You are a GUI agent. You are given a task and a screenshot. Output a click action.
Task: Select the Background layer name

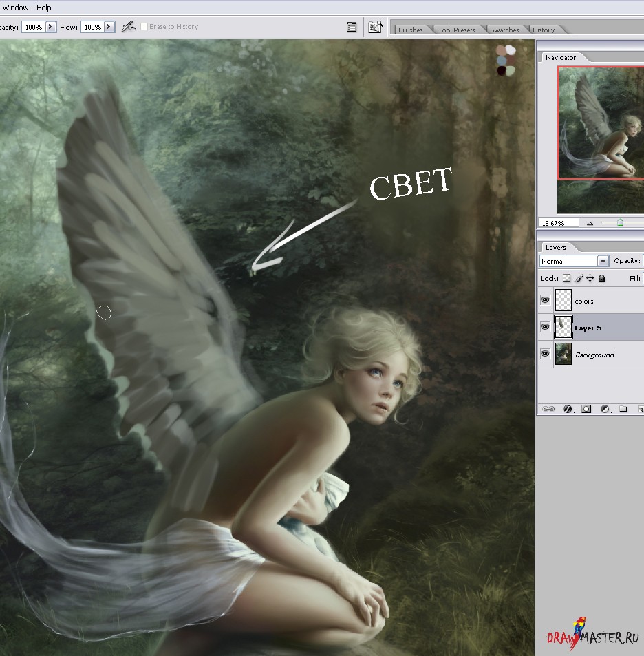pos(594,355)
